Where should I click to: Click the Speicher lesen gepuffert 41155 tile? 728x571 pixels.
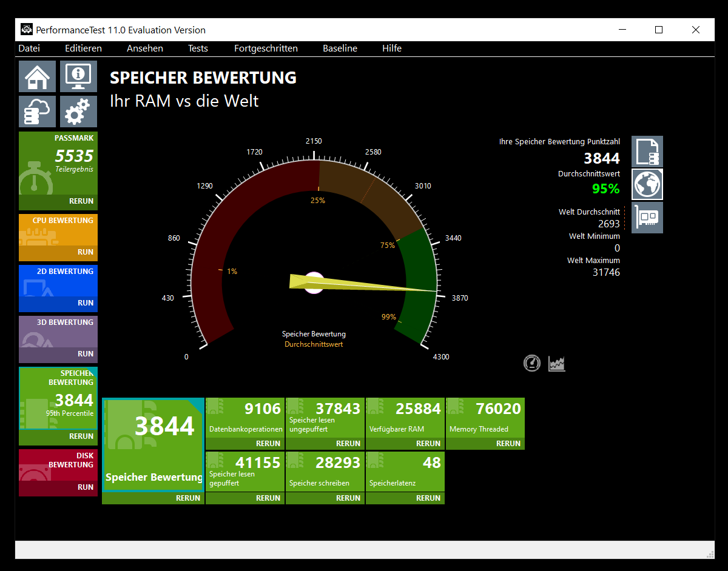pyautogui.click(x=245, y=472)
